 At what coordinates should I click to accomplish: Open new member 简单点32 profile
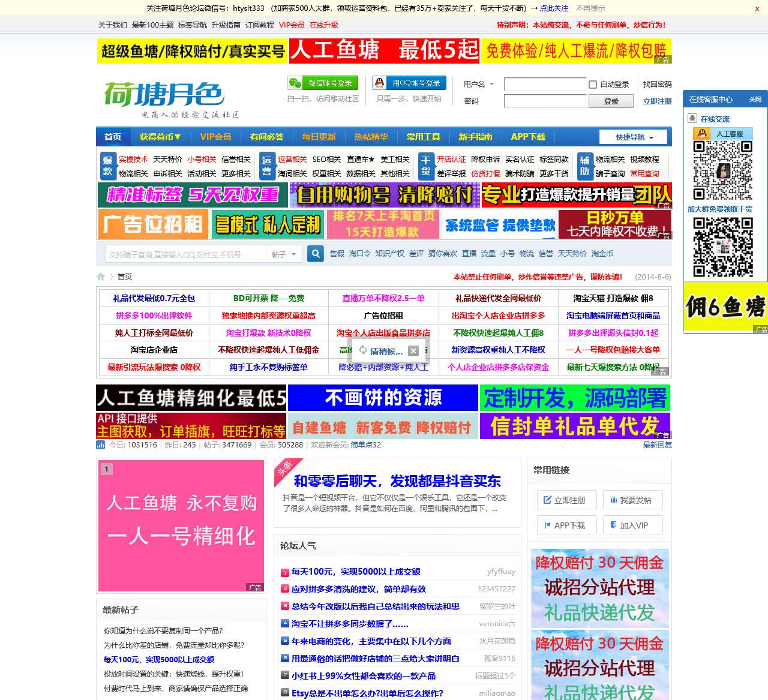point(365,445)
